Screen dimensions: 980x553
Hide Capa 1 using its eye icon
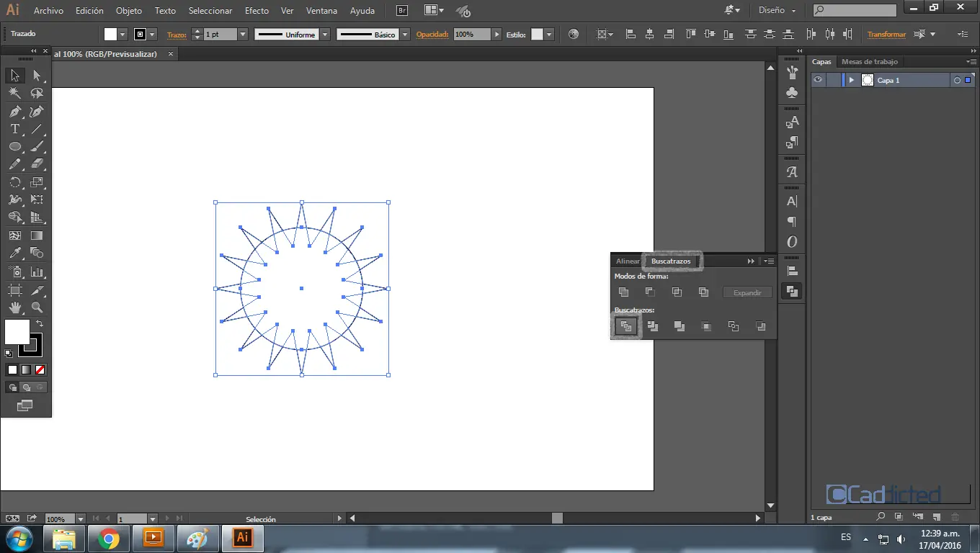coord(818,80)
